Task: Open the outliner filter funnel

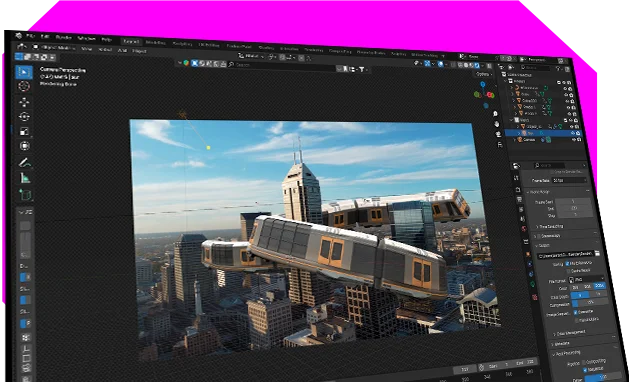Action: [x=558, y=69]
